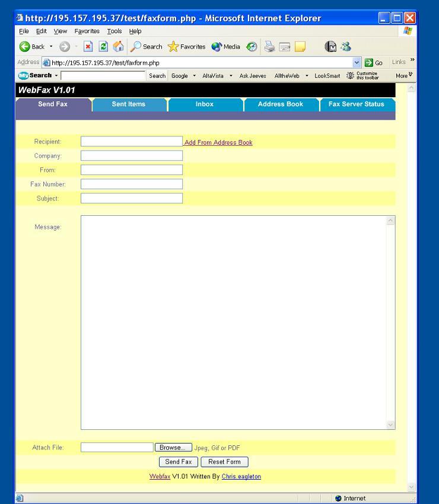Viewport: 439px width, 504px height.
Task: Open the View menu
Action: (61, 31)
